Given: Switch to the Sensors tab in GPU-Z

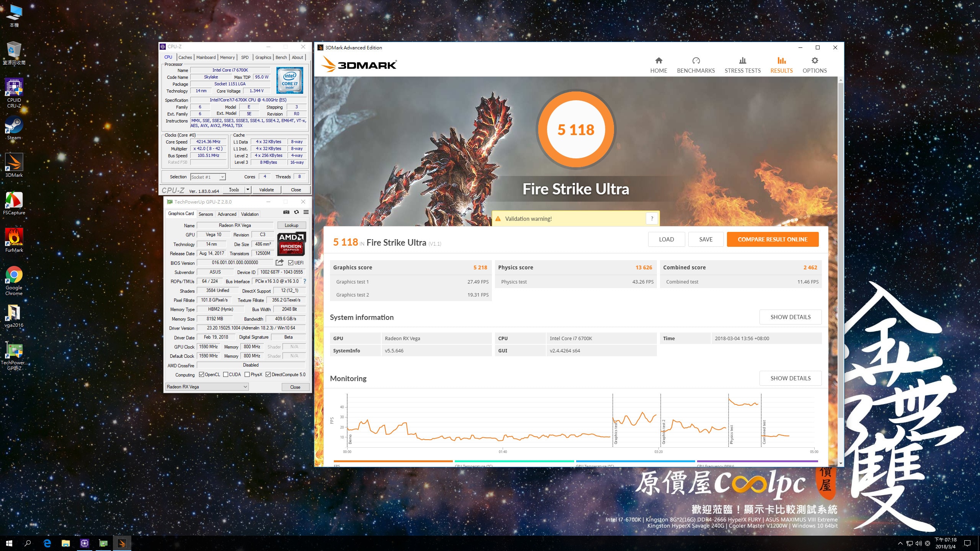Looking at the screenshot, I should 206,214.
